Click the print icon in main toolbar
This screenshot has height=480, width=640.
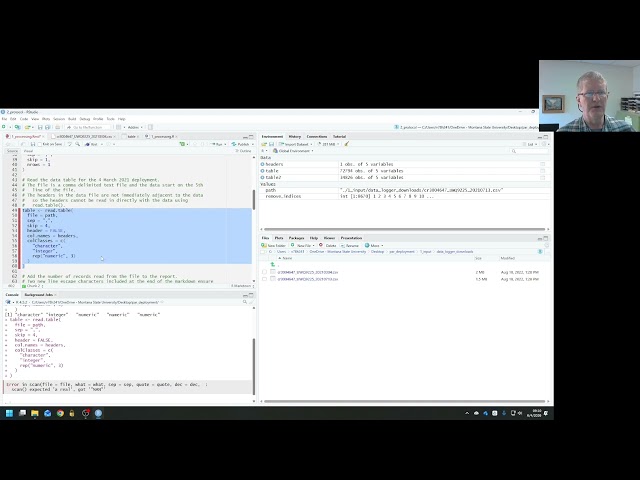coord(58,127)
